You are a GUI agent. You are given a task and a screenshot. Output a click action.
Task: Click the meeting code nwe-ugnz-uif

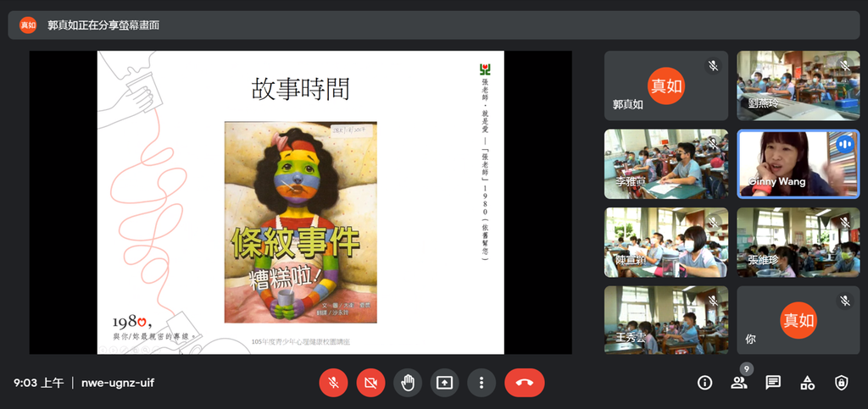click(118, 383)
